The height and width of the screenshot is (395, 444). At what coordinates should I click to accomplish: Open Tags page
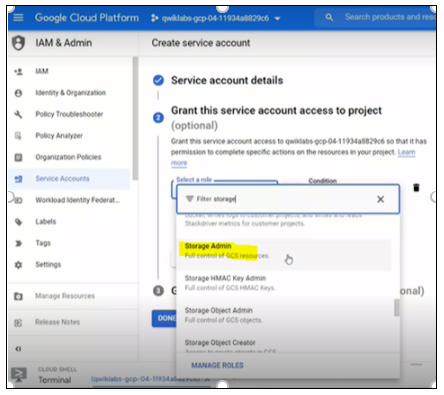coord(43,243)
